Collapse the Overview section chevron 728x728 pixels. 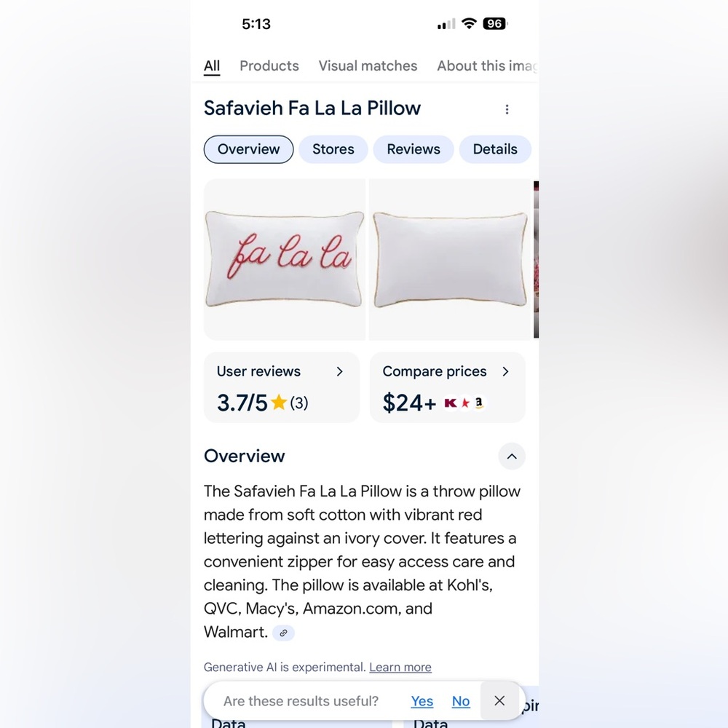pyautogui.click(x=512, y=456)
